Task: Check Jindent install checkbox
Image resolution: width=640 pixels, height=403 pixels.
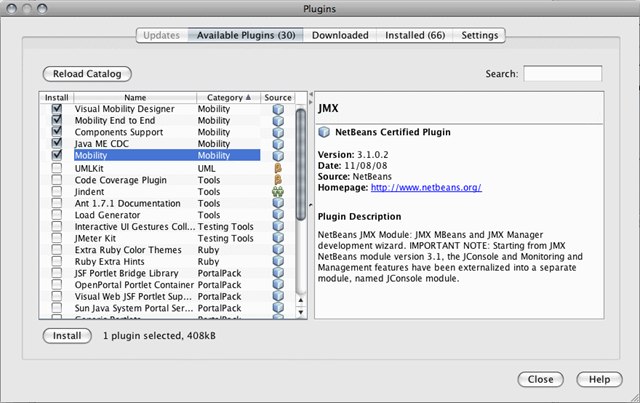Action: point(57,191)
